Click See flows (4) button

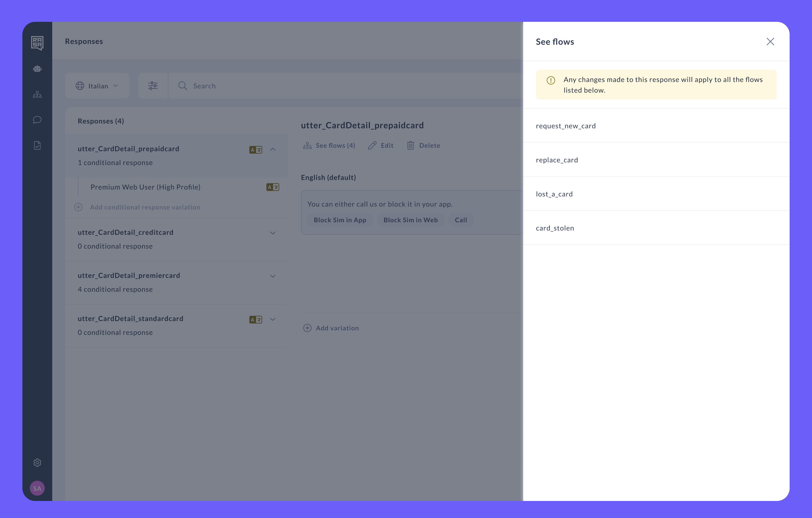329,145
